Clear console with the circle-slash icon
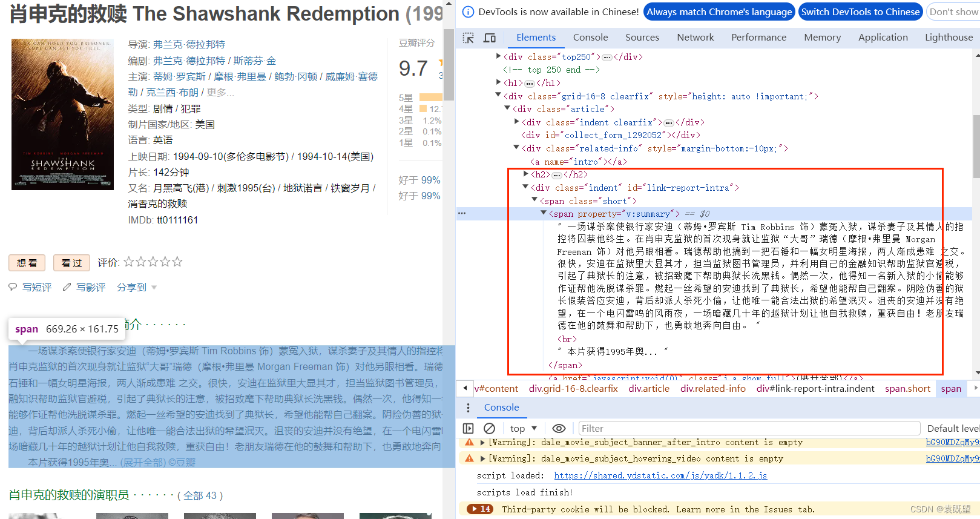This screenshot has width=980, height=519. tap(489, 428)
